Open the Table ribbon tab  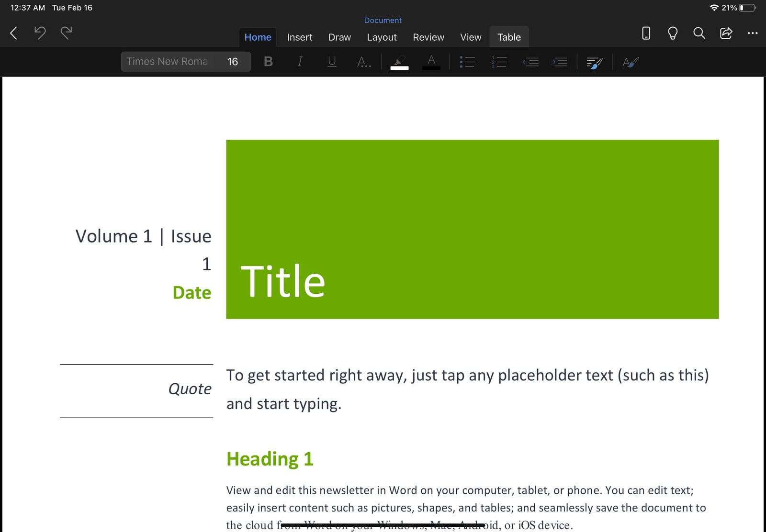pos(509,37)
